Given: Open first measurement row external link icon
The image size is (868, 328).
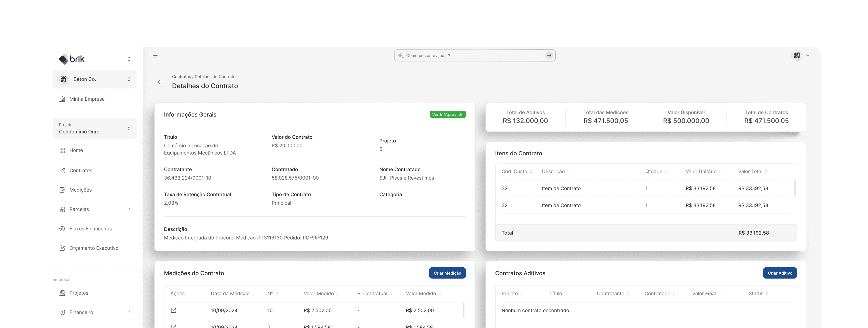Looking at the screenshot, I should pyautogui.click(x=174, y=310).
